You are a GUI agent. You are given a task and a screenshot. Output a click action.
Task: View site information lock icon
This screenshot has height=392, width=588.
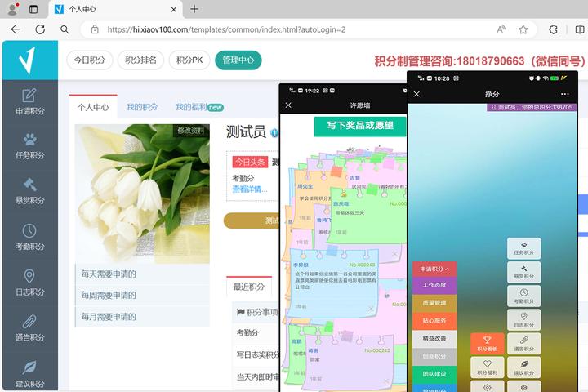pos(95,29)
